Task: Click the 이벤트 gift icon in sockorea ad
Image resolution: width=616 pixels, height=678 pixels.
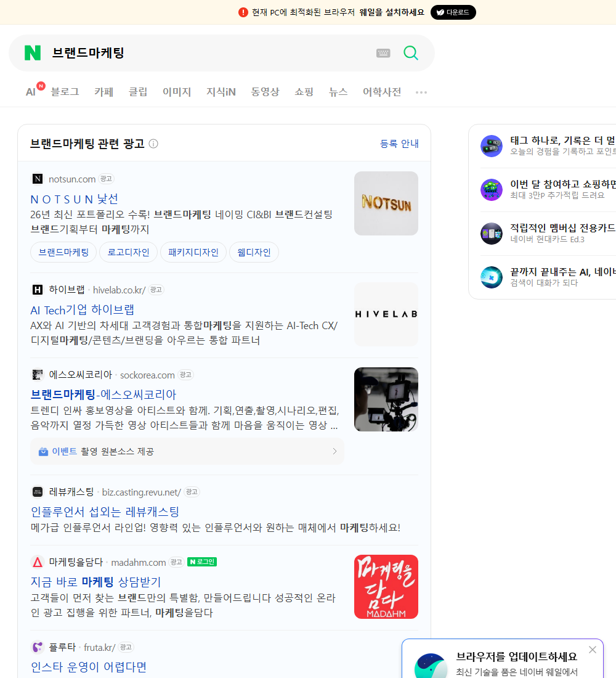Action: tap(43, 451)
